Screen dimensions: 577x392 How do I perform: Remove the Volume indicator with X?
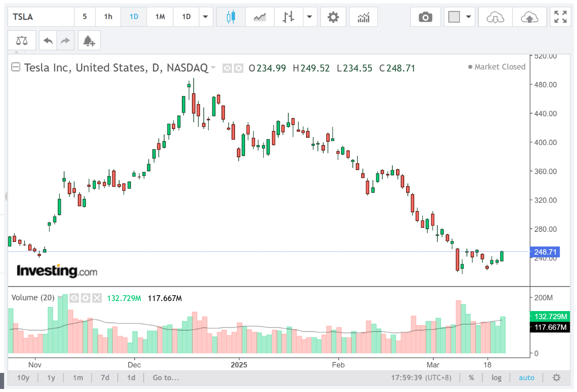point(97,298)
